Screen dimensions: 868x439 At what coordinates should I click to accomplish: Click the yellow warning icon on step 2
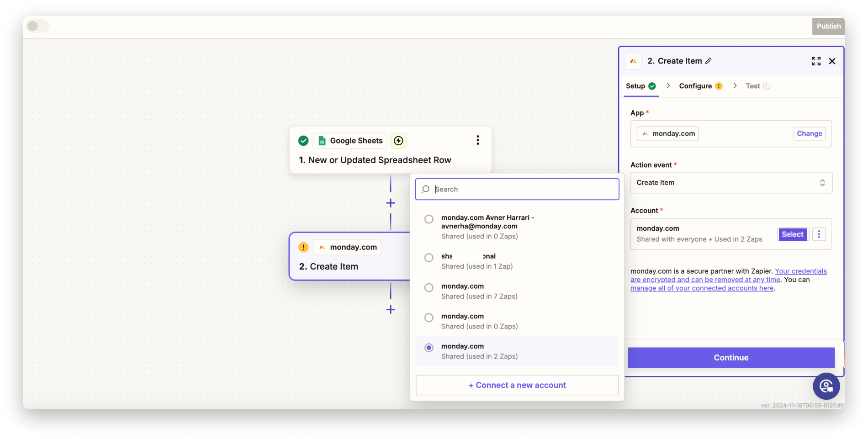[303, 247]
